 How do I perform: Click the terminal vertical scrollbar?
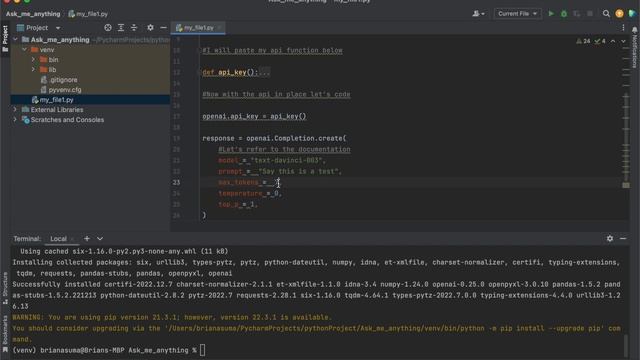point(626,346)
